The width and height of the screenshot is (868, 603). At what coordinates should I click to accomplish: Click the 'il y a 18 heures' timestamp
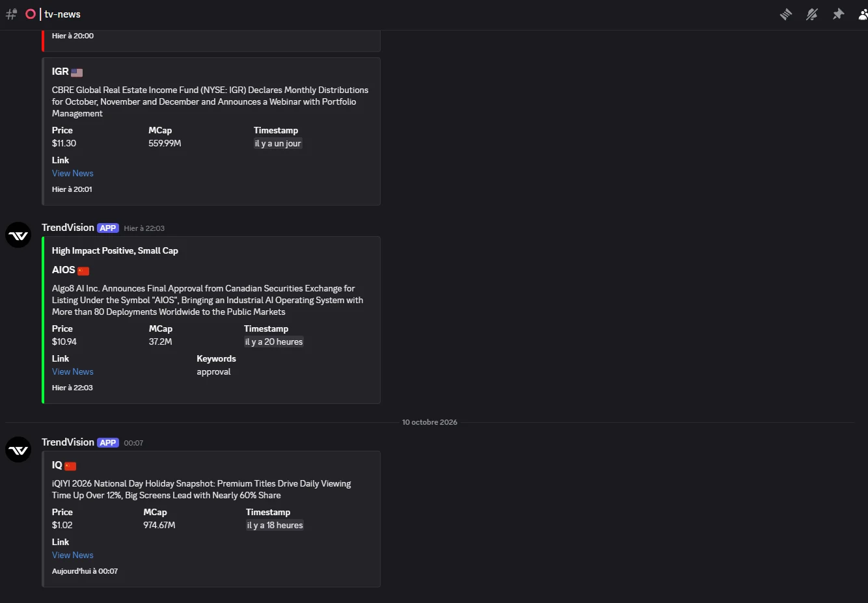(x=275, y=526)
